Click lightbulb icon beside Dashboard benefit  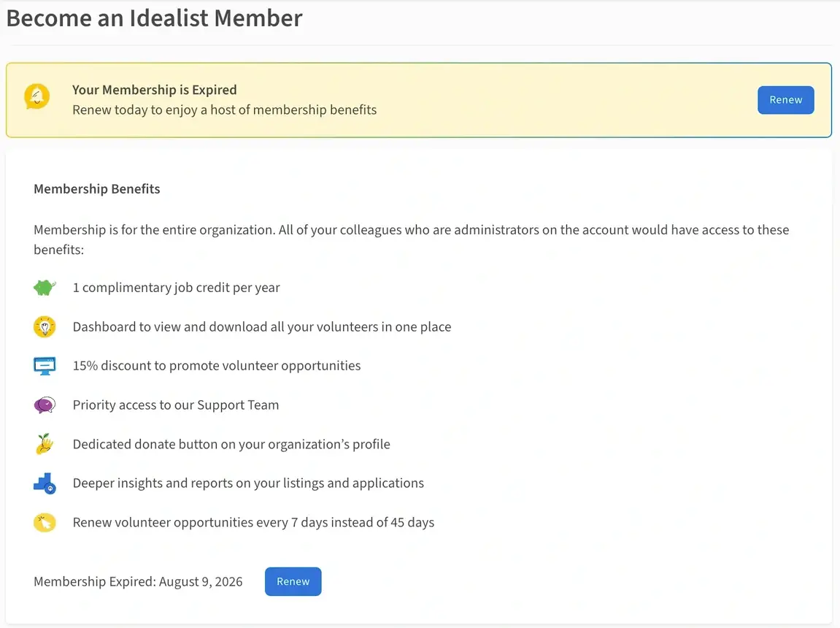(45, 327)
